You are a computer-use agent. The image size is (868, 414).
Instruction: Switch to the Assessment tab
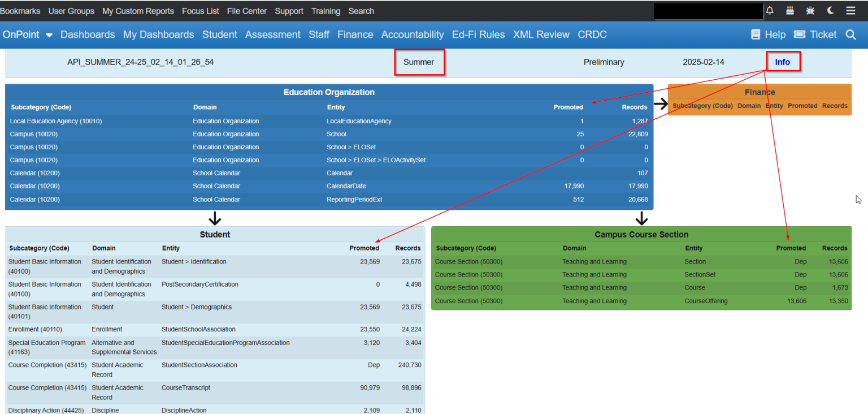(x=273, y=34)
